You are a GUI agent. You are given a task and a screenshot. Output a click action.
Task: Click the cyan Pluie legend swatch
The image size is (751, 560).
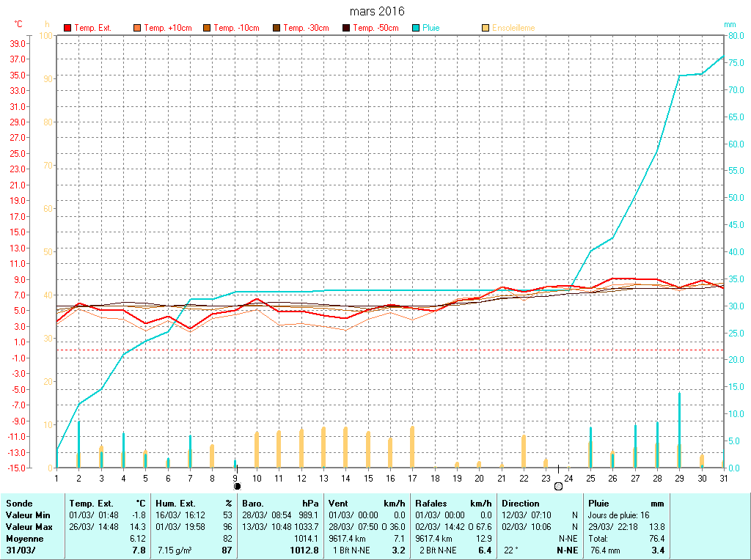pyautogui.click(x=417, y=28)
